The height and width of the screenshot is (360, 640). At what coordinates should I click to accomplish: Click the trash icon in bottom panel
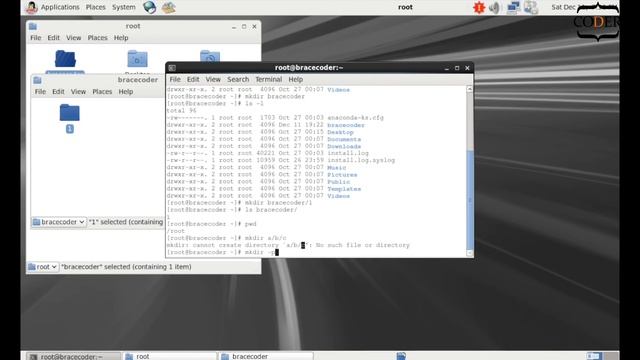tap(401, 356)
